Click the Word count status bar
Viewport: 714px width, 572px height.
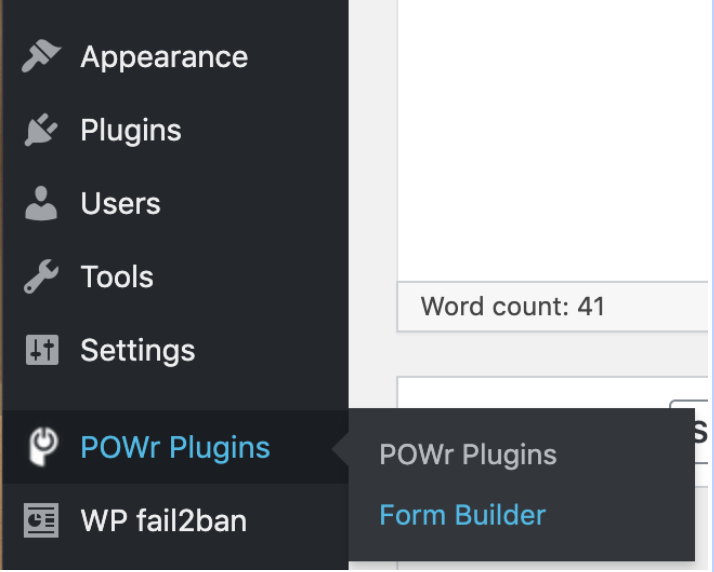553,306
